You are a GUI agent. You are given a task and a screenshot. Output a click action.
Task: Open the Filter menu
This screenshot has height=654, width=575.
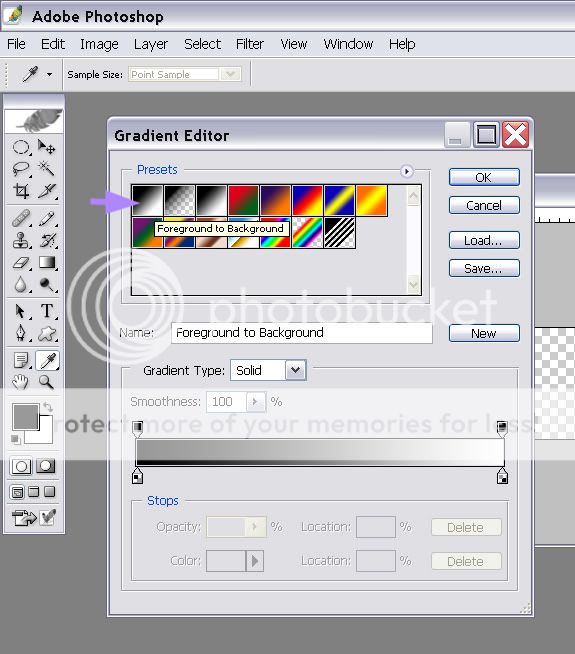click(249, 44)
